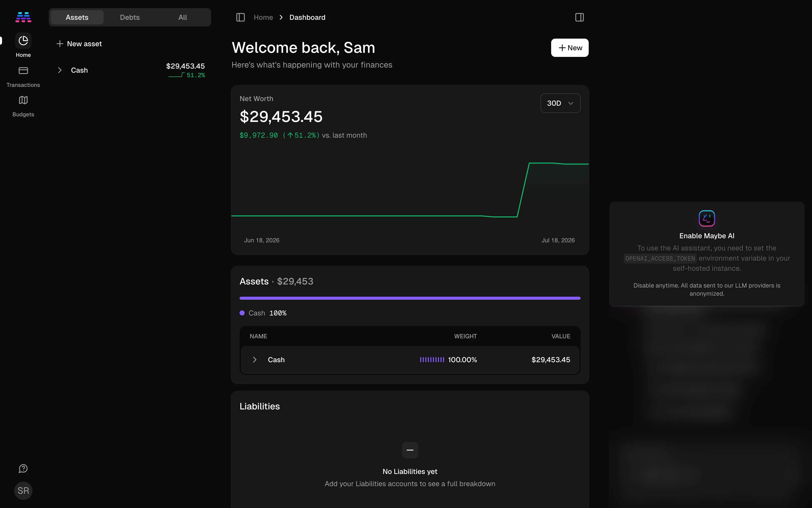
Task: Click the Enable Maybe AI heading
Action: [x=707, y=236]
